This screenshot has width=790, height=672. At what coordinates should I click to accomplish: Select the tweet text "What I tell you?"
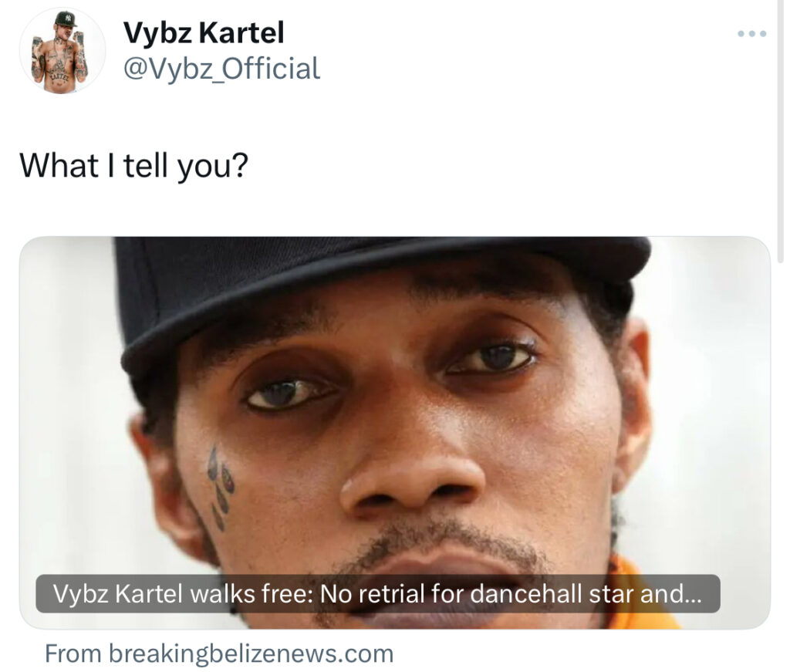(134, 165)
